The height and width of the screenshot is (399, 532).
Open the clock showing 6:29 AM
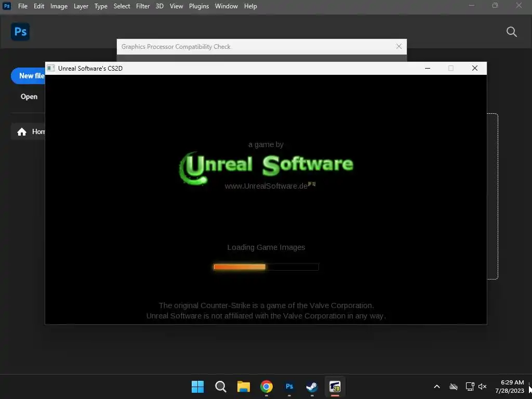(x=509, y=387)
